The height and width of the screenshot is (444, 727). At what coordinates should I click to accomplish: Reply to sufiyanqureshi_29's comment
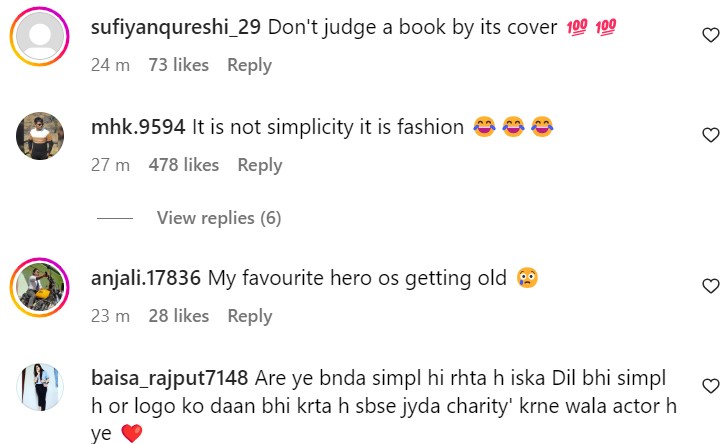coord(249,65)
